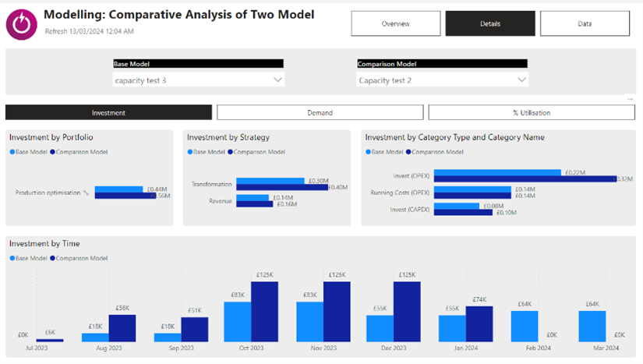
Task: Select the Sep 2023 comparison bar £51K
Action: (195, 330)
